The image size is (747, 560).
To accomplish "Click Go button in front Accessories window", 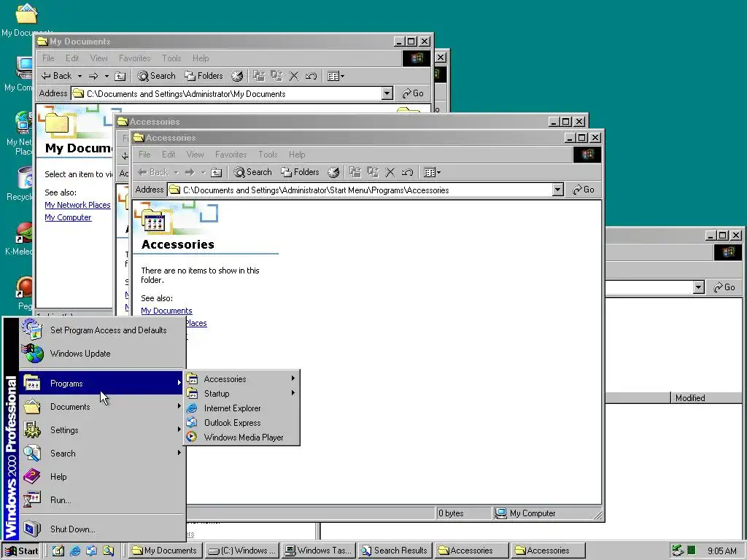I will pos(584,190).
